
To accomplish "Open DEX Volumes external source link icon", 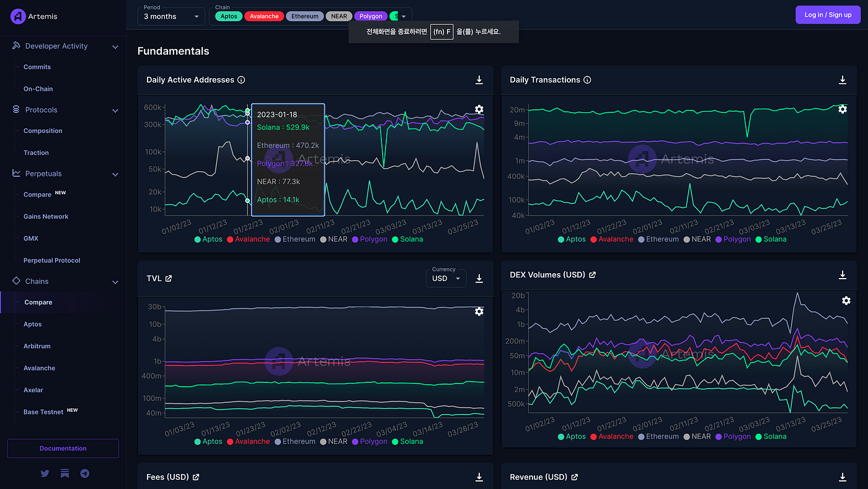I will pyautogui.click(x=592, y=275).
